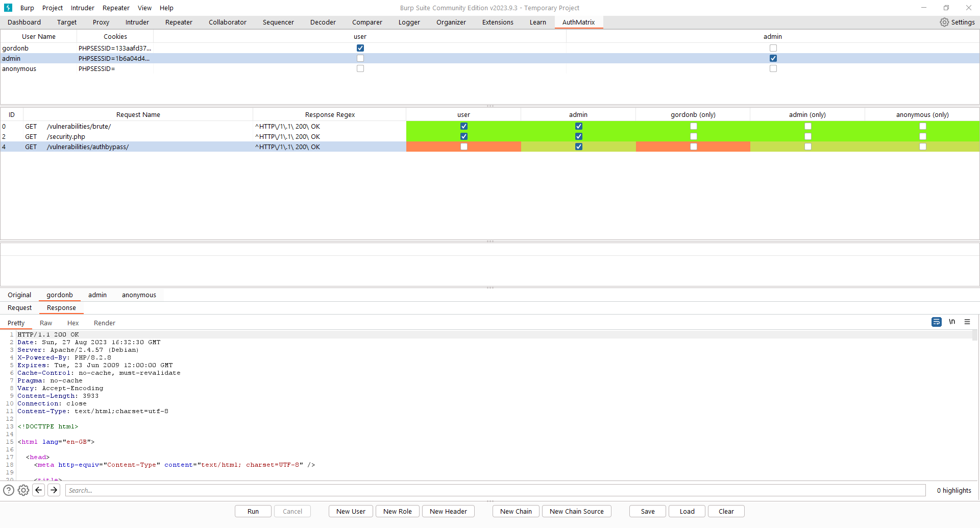The height and width of the screenshot is (528, 980).
Task: Toggle admin checkbox for /security.php request
Action: tap(579, 136)
